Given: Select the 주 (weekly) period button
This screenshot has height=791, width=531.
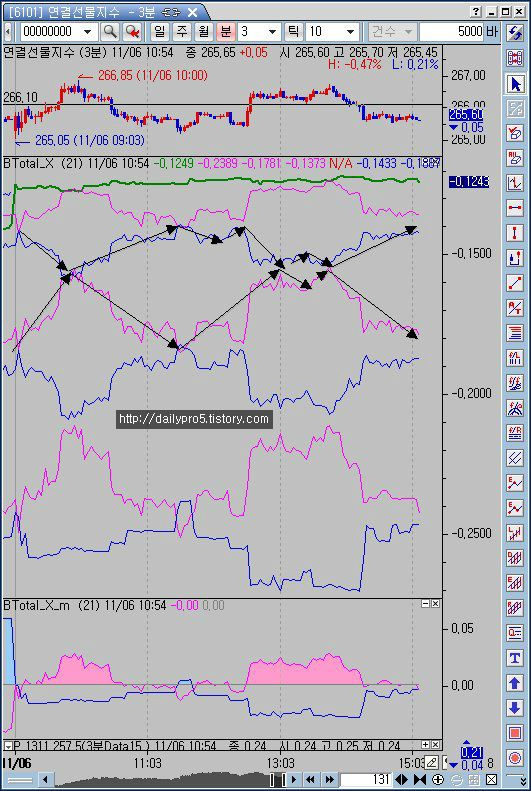Looking at the screenshot, I should pyautogui.click(x=182, y=32).
